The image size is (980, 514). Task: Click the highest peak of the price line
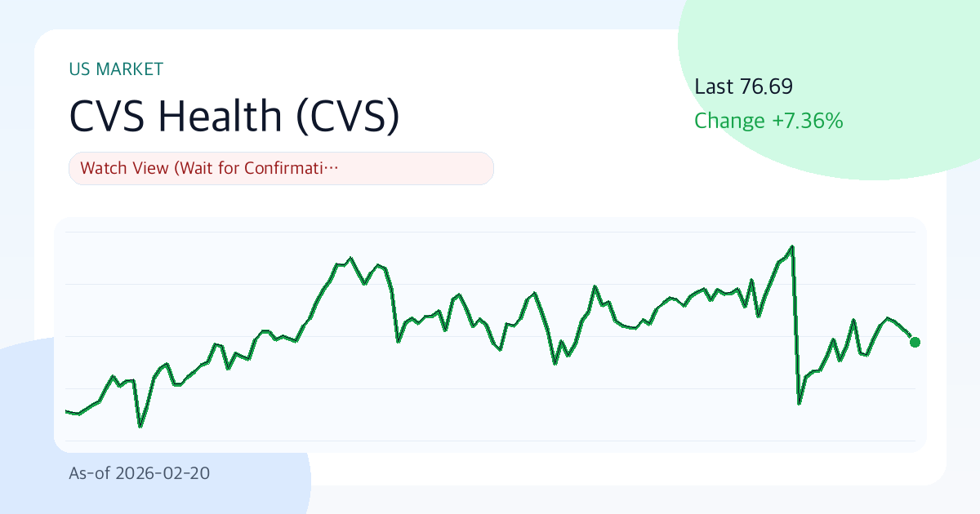pos(792,246)
